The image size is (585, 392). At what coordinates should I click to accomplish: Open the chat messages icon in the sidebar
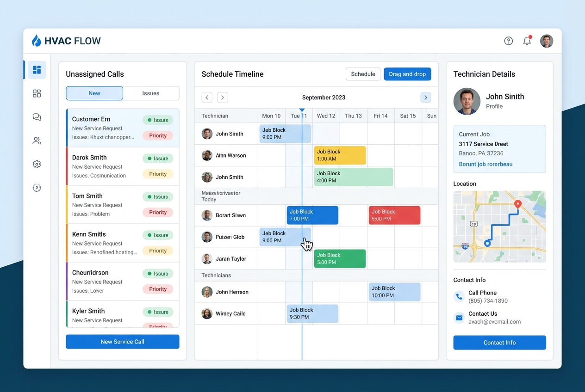click(x=37, y=117)
